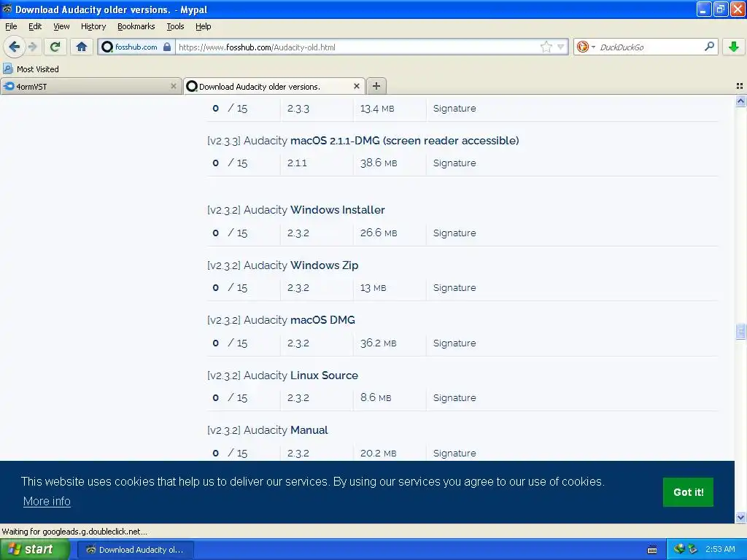Screen dimensions: 747x560
Task: Open Signature for macOS DMG 36.2 MB
Action: tap(454, 343)
